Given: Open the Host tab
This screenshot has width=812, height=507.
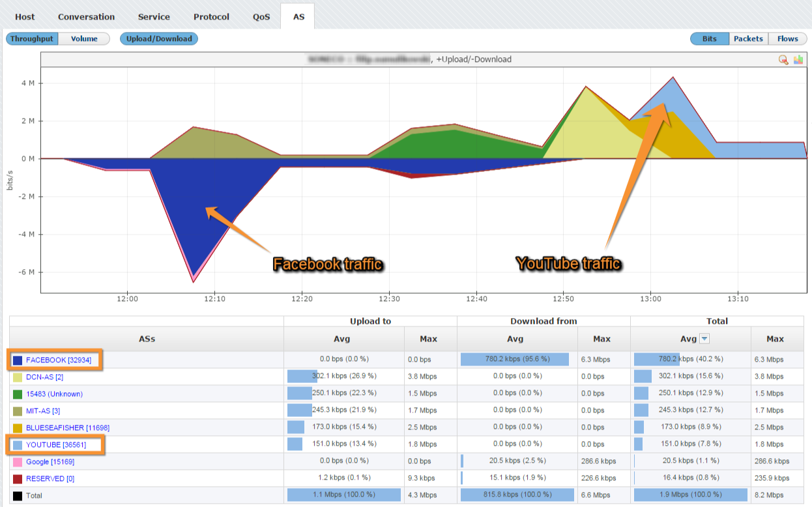Looking at the screenshot, I should pos(25,17).
